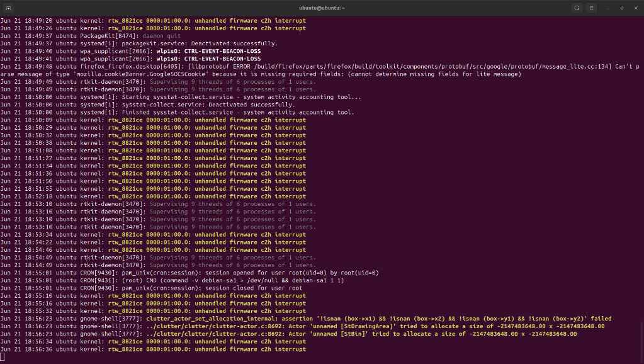This screenshot has width=644, height=364.
Task: Click the debian-sa1 CMD entry
Action: 176,280
